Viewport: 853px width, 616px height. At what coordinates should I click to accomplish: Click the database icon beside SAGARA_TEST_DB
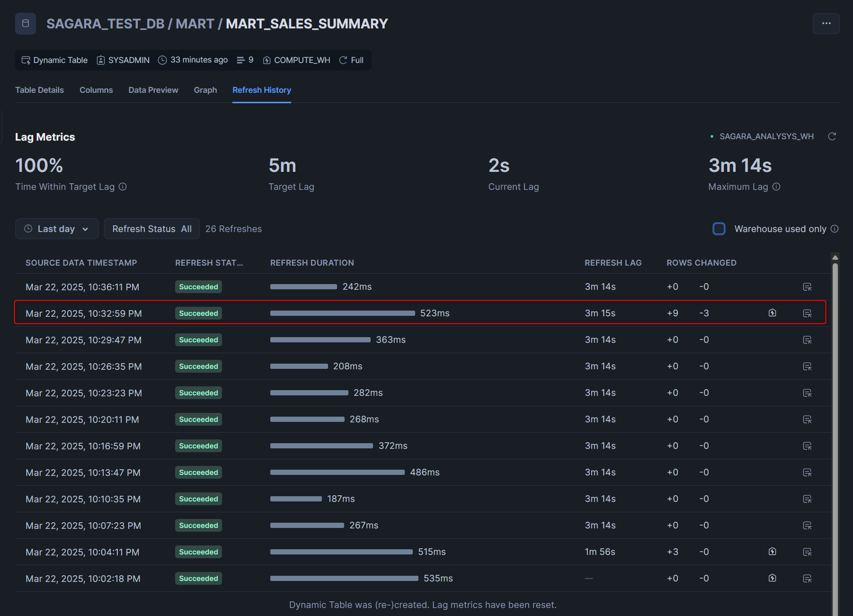click(x=26, y=24)
